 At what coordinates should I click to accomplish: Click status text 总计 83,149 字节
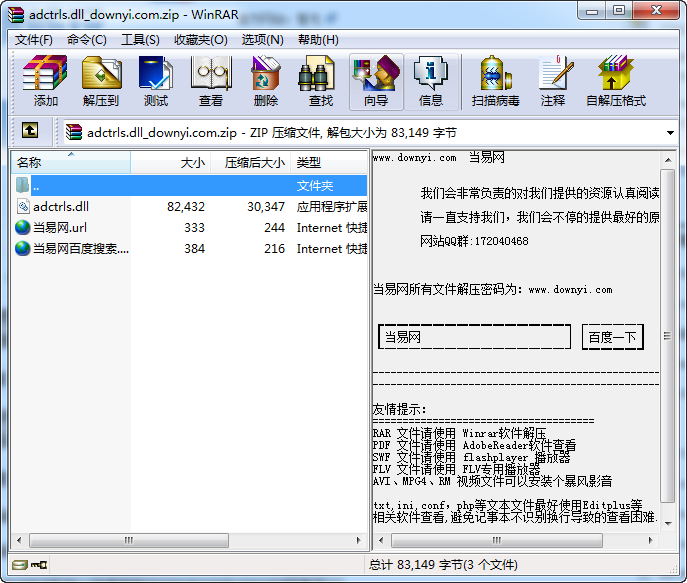coord(443,565)
